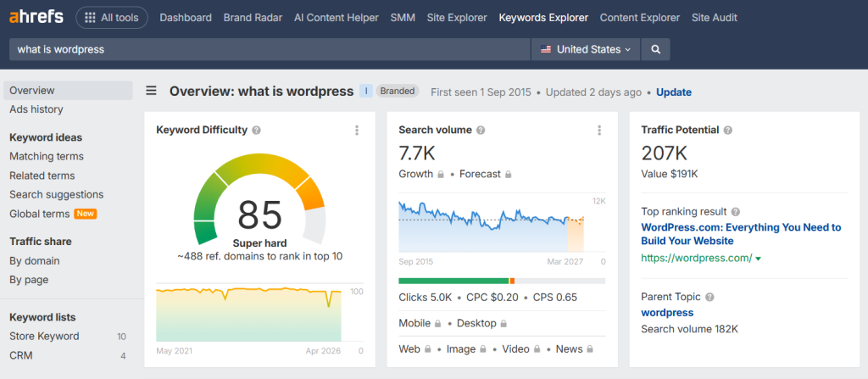The width and height of the screenshot is (868, 379).
Task: Click the Mobile lock icon
Action: [x=438, y=323]
